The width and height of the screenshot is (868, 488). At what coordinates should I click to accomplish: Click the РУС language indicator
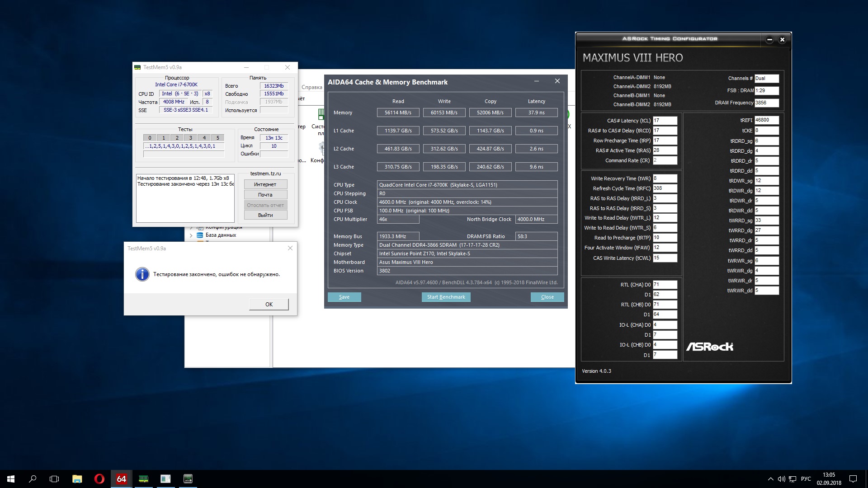click(x=806, y=479)
